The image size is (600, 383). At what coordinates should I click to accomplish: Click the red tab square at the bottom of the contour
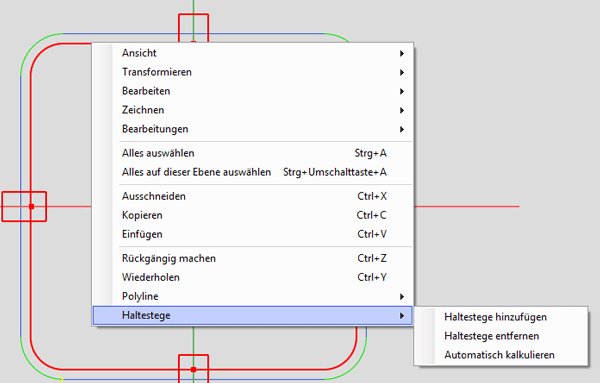pyautogui.click(x=194, y=369)
